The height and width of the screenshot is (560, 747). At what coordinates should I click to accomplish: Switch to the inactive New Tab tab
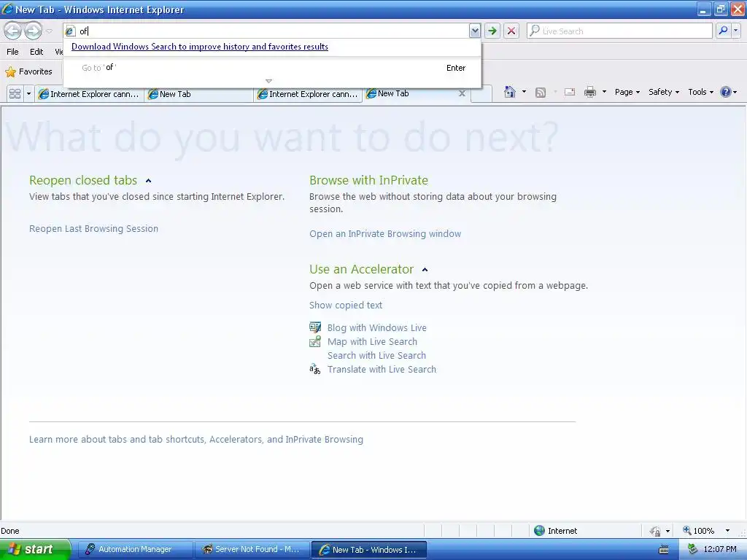[198, 94]
